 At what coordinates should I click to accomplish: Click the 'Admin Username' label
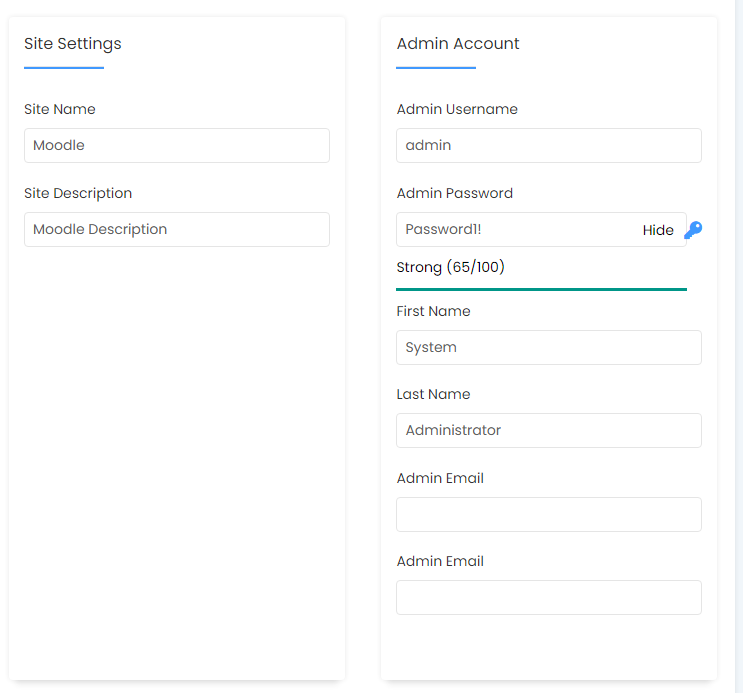(x=457, y=109)
